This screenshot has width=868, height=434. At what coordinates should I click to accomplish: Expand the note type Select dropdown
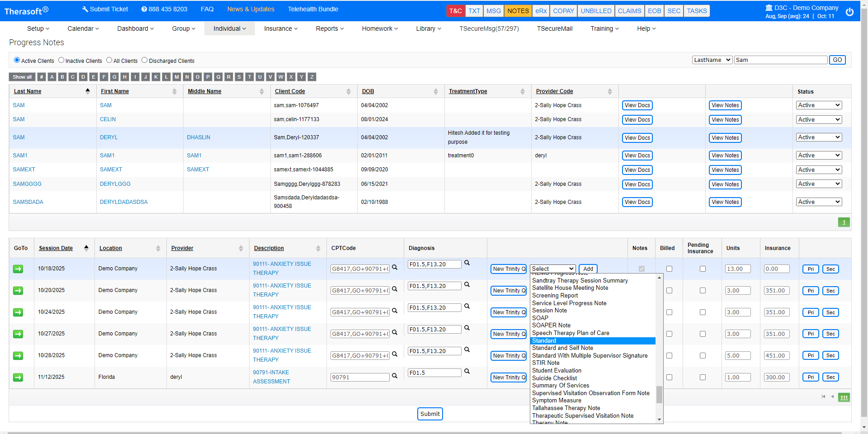[x=552, y=269]
